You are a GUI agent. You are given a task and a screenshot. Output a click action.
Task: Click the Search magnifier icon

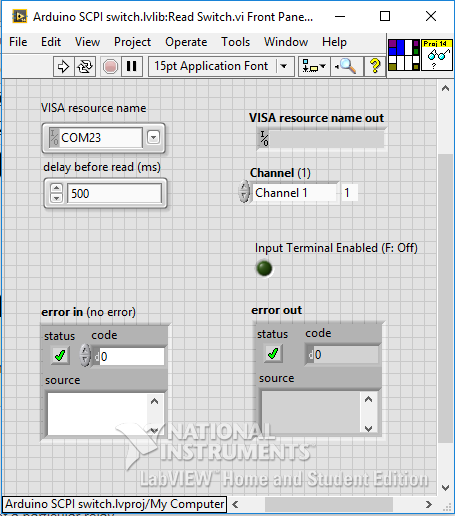pos(346,66)
